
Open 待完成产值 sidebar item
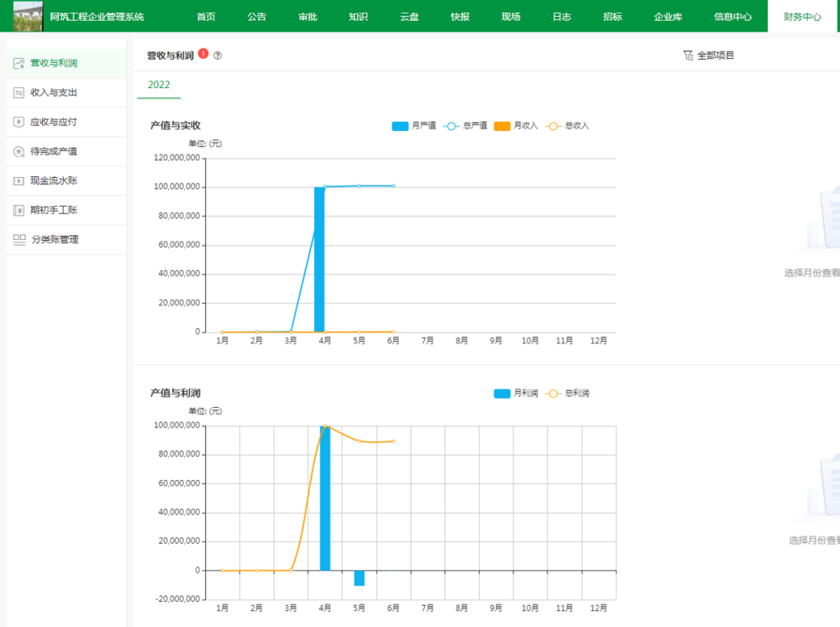[66, 152]
